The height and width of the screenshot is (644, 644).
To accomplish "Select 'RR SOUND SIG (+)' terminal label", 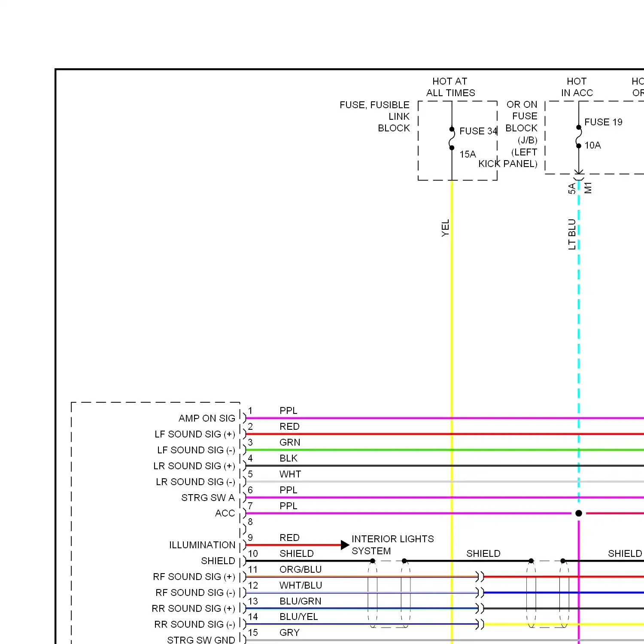I will (x=194, y=608).
